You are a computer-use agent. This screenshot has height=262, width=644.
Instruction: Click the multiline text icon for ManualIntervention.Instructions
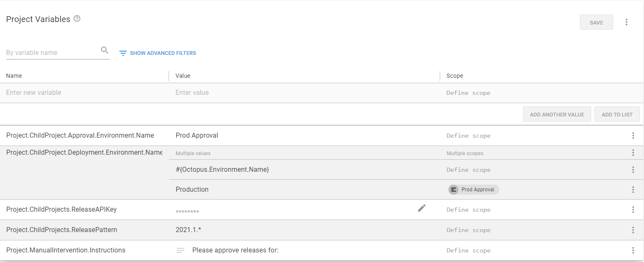pos(181,250)
